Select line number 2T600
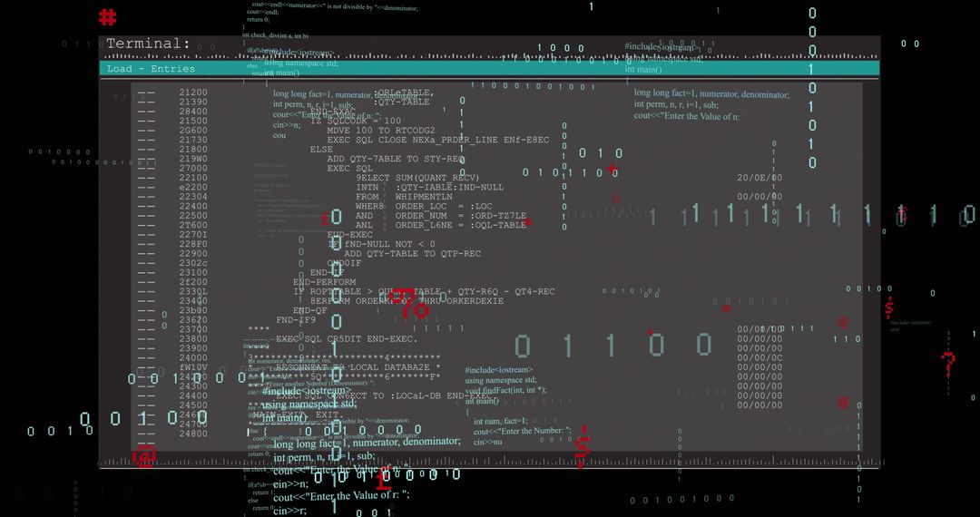The width and height of the screenshot is (980, 517). point(193,225)
